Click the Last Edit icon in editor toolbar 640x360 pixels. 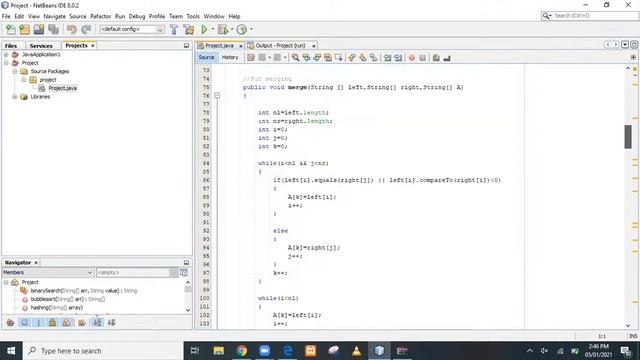click(x=251, y=58)
